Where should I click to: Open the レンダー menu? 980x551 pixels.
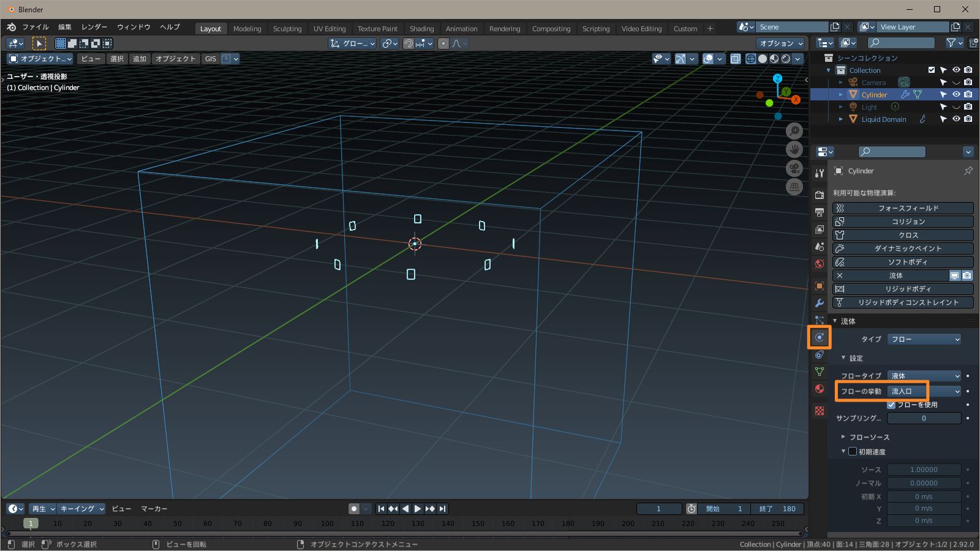tap(94, 27)
